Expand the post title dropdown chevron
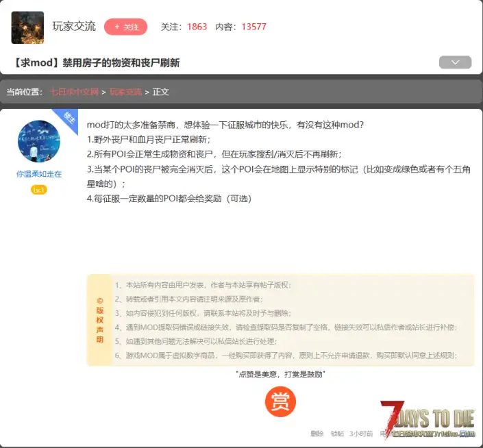The width and height of the screenshot is (483, 448). (x=455, y=62)
